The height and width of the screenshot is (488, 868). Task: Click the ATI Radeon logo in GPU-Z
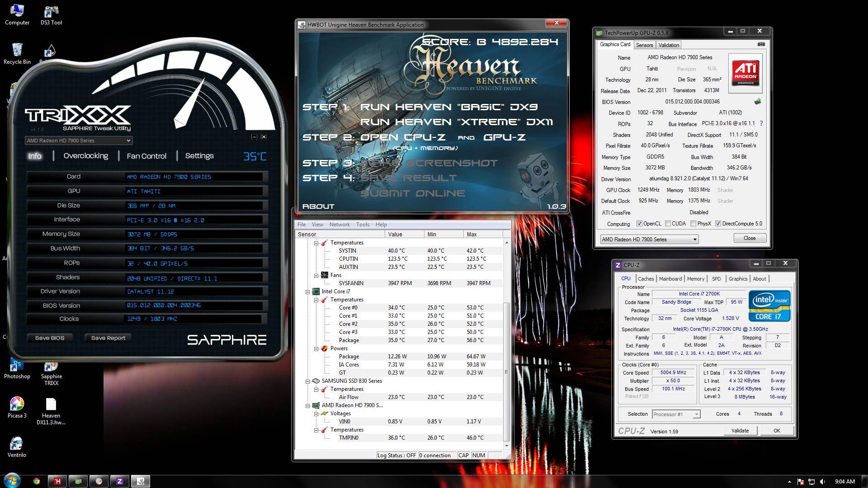(745, 73)
